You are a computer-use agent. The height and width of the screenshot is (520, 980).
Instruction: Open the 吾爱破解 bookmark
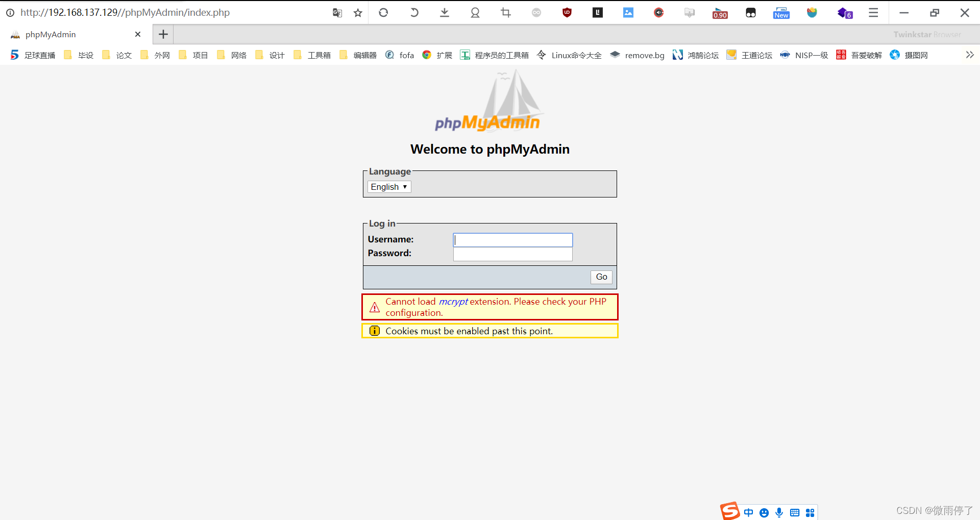859,55
